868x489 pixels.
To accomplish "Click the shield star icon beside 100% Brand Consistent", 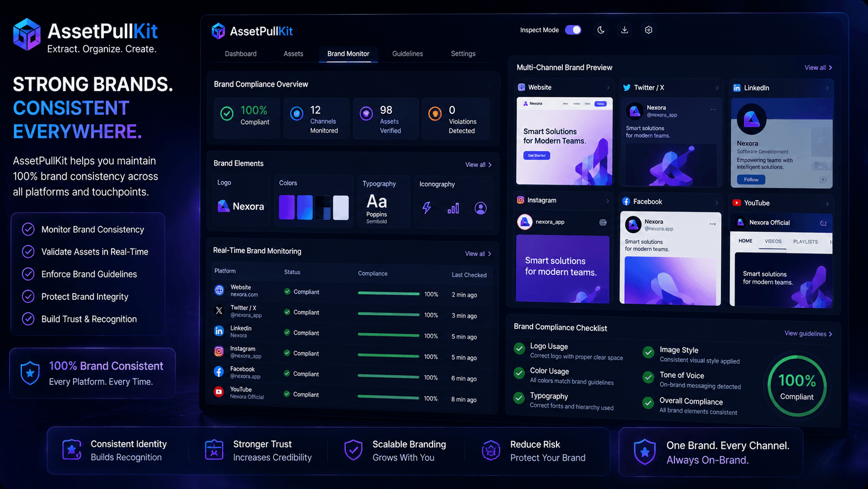I will click(30, 373).
